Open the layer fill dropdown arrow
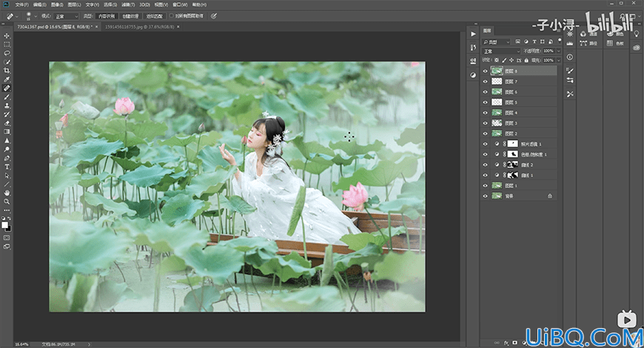The height and width of the screenshot is (348, 644). (558, 61)
